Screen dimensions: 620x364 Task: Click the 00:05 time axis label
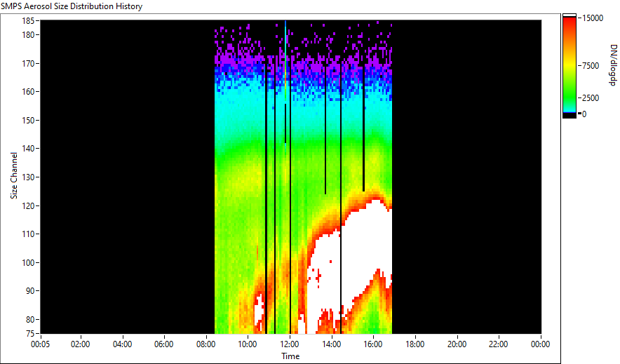(x=41, y=344)
